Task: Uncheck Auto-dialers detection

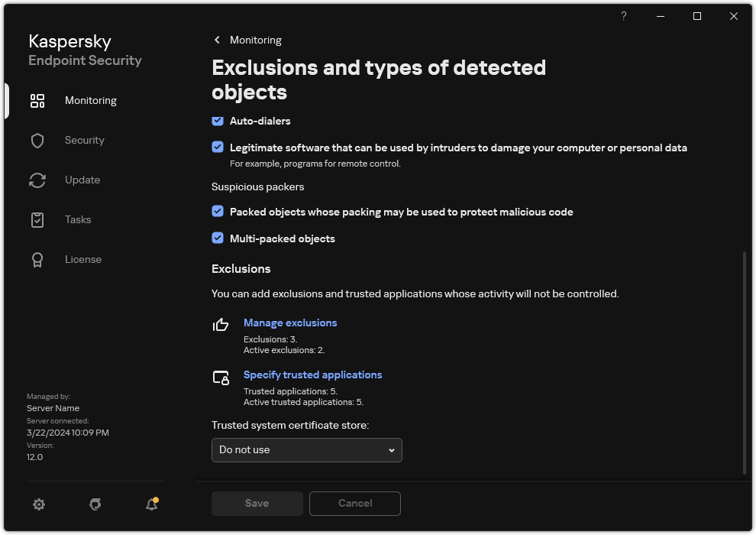Action: point(217,121)
